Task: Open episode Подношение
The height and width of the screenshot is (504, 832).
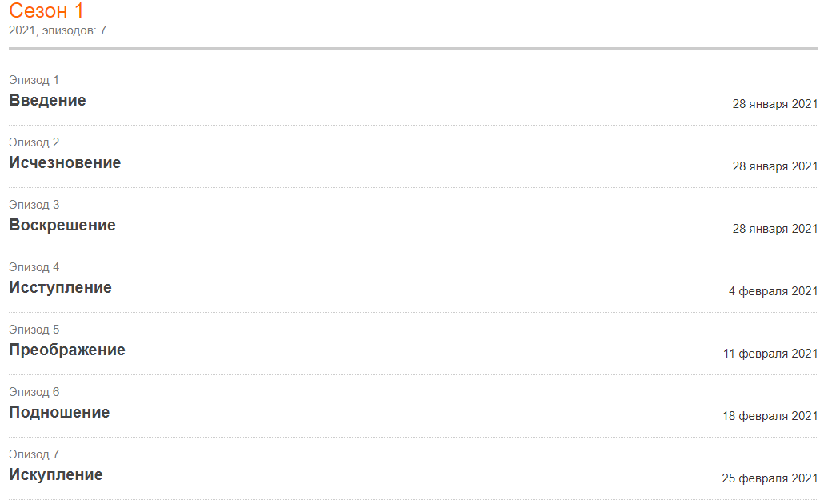Action: point(59,413)
